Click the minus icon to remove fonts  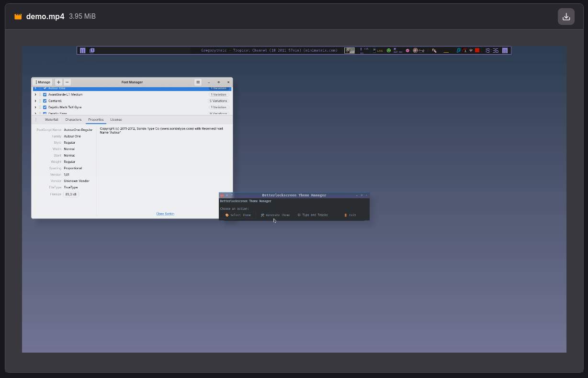[67, 82]
